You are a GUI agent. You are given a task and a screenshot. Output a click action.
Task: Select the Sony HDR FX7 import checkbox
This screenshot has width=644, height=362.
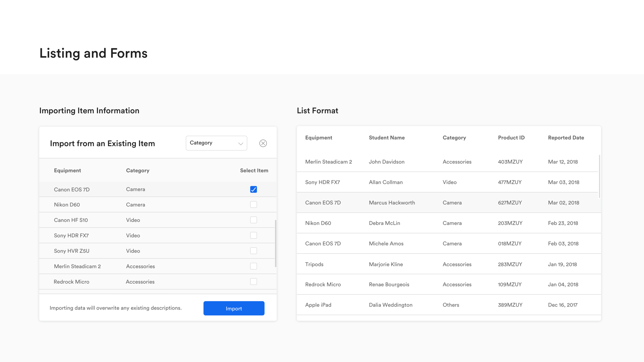coord(253,235)
